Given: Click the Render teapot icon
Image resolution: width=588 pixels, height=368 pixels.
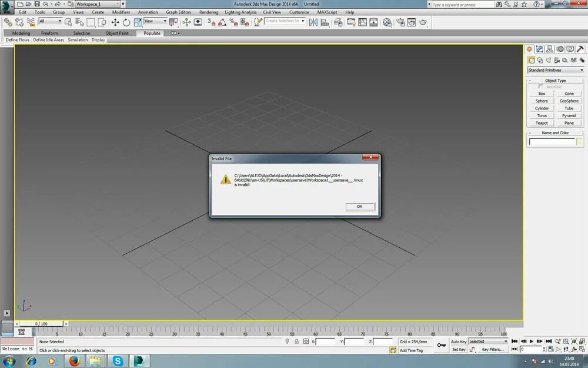Looking at the screenshot, I should pos(423,22).
